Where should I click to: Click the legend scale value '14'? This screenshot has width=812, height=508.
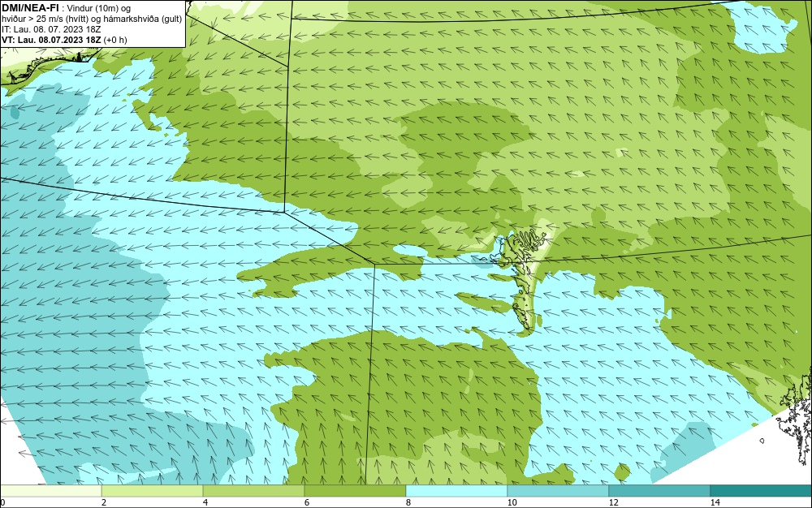pos(715,502)
